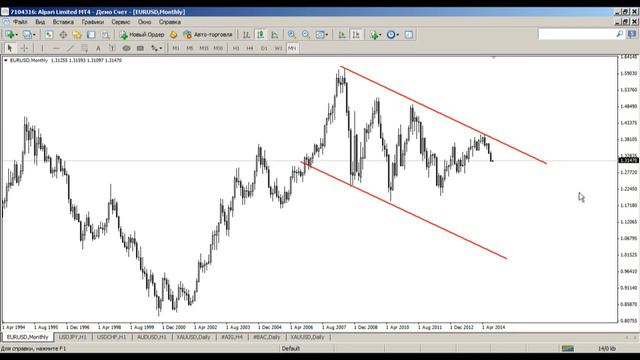The height and width of the screenshot is (360, 640).
Task: Open the Справка menu
Action: (169, 22)
